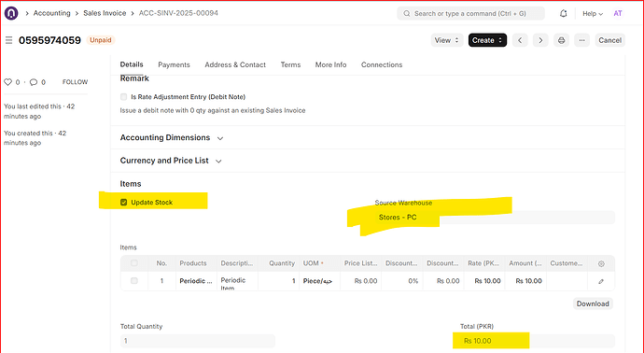Open the Terms tab
The image size is (644, 353).
click(290, 65)
